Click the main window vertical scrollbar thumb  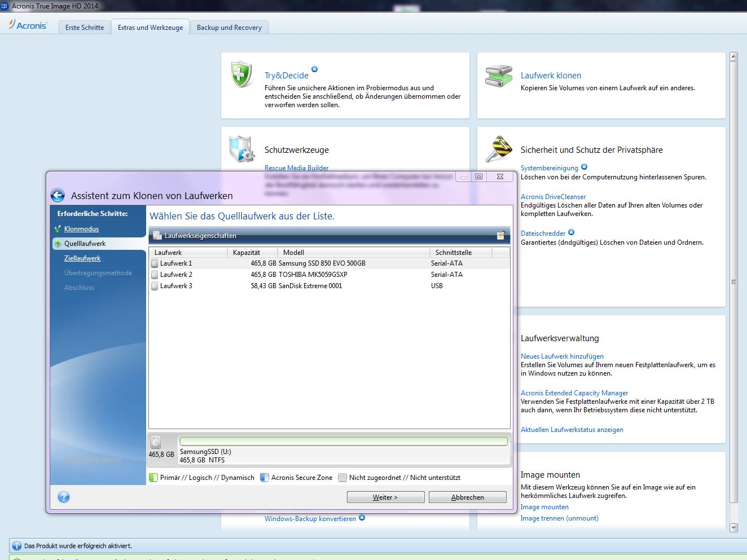point(733,282)
